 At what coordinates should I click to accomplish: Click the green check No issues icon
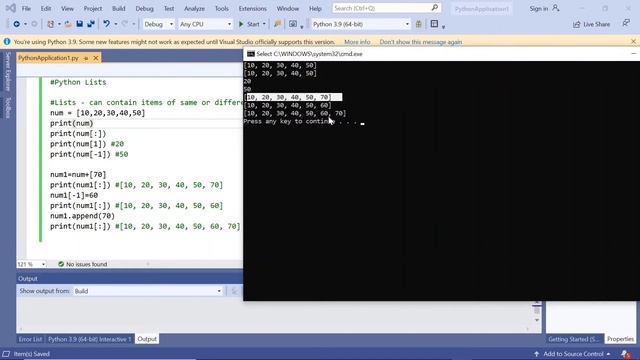pyautogui.click(x=61, y=264)
